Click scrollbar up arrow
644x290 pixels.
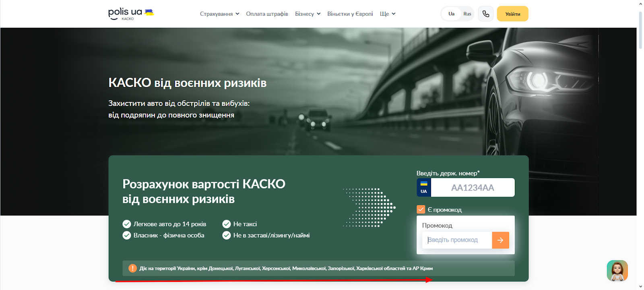(640, 4)
